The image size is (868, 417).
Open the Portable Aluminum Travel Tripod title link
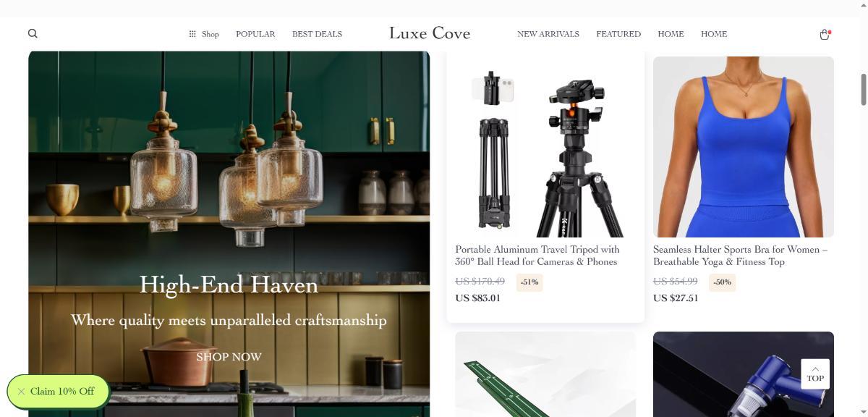click(x=537, y=256)
